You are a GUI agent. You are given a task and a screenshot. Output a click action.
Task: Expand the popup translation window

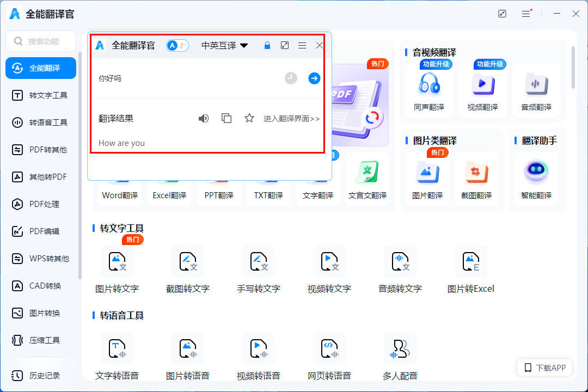(x=285, y=45)
